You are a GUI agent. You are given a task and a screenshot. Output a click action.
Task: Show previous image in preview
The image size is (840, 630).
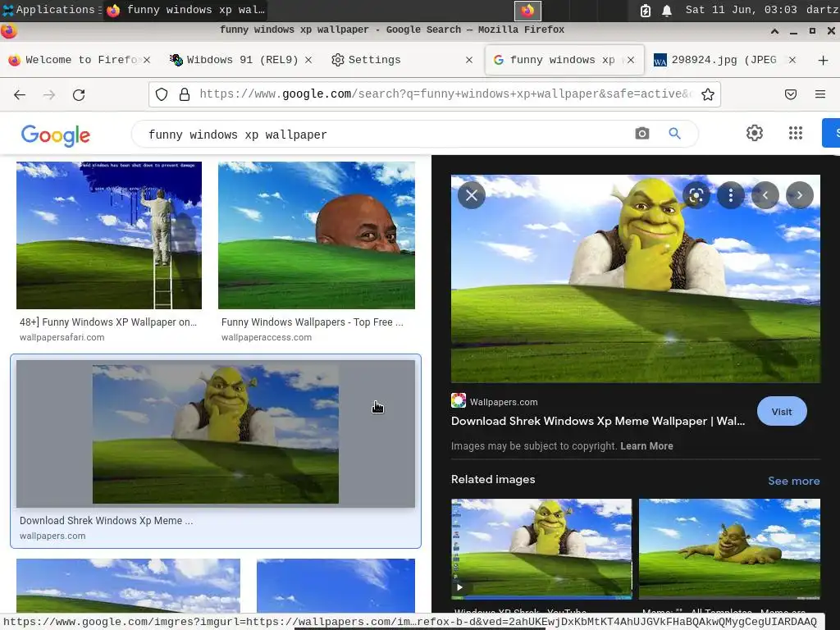pos(765,195)
